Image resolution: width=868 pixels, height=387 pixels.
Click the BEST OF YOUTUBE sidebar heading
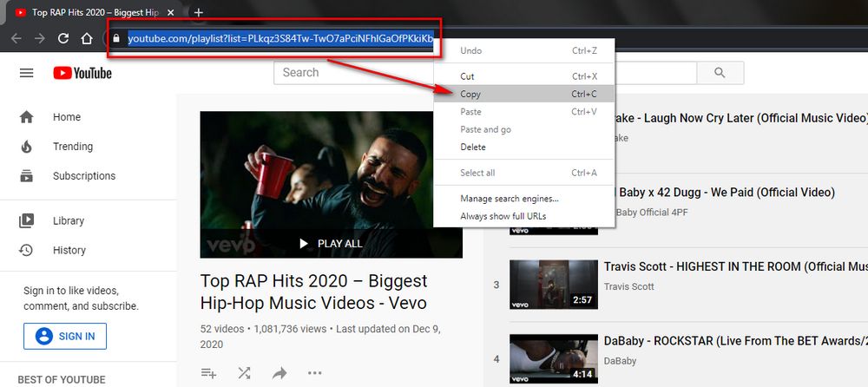62,380
